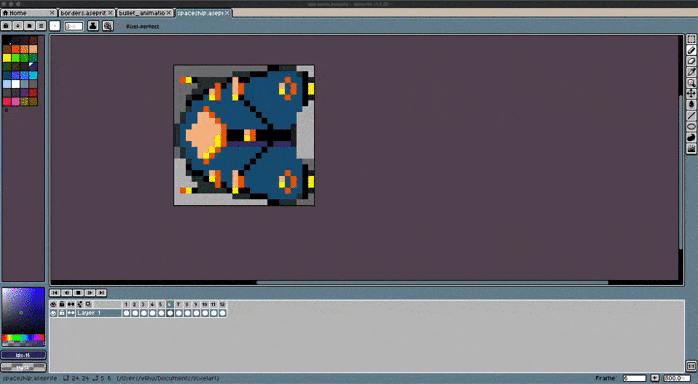
Task: Select frame 1 header in timeline
Action: tap(126, 304)
